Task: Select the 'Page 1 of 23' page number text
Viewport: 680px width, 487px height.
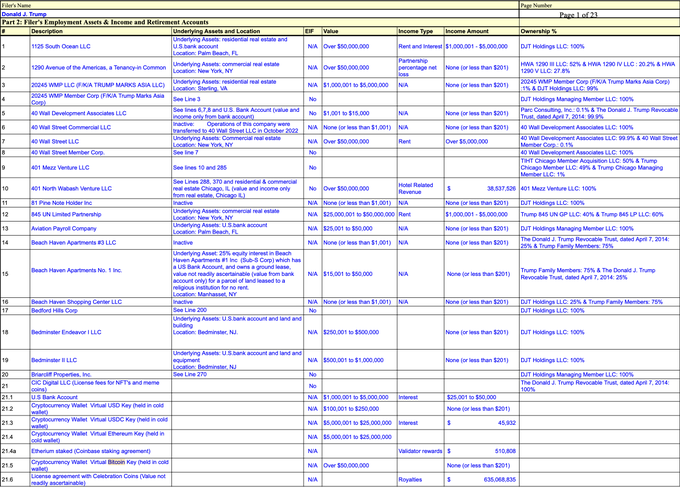Action: pos(578,15)
